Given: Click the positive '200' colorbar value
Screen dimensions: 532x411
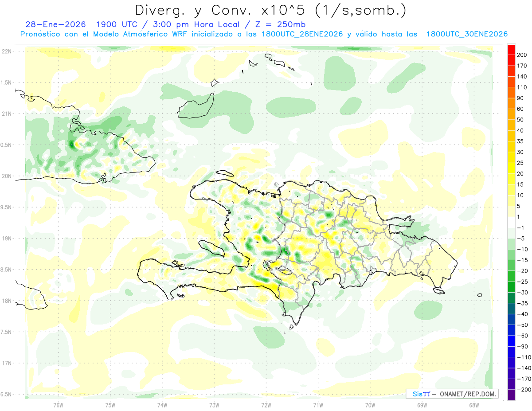Looking at the screenshot, I should click(522, 55).
